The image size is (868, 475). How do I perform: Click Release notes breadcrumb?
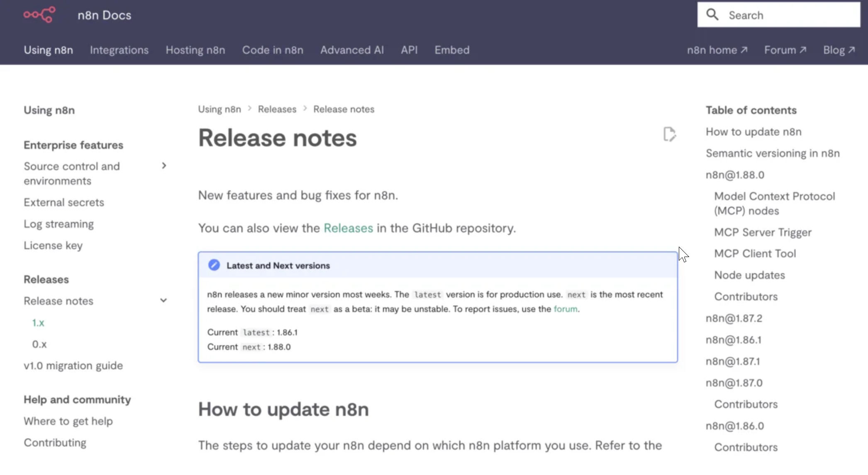pos(344,109)
